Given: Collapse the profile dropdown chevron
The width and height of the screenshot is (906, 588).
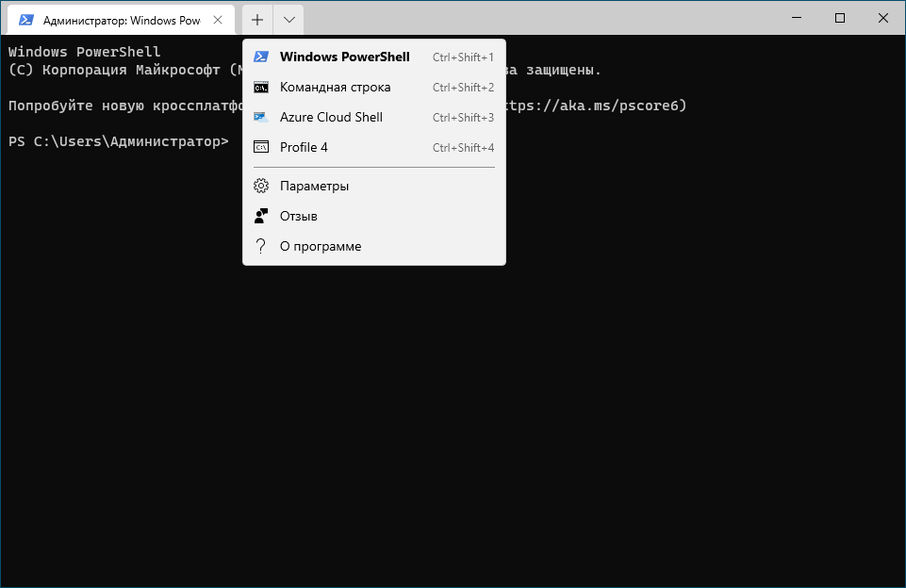Looking at the screenshot, I should click(x=288, y=20).
